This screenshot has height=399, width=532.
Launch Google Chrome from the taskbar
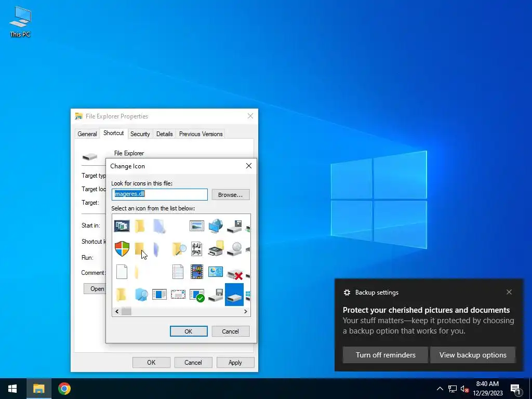(x=64, y=389)
